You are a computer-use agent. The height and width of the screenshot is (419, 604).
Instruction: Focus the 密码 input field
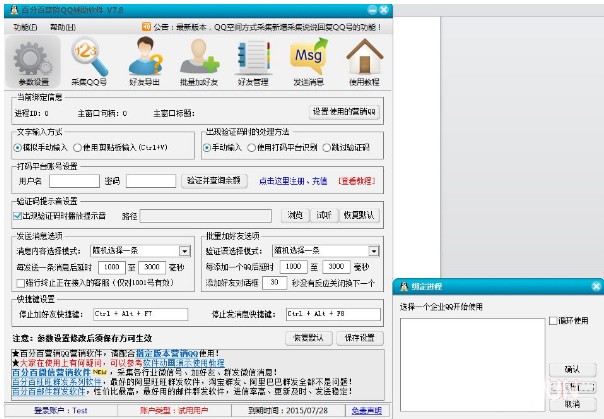(x=151, y=181)
